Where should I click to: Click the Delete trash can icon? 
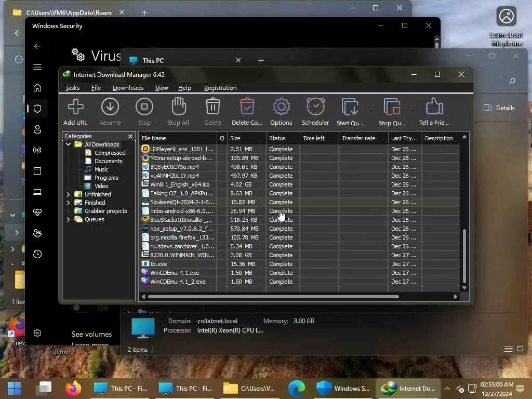tap(212, 107)
